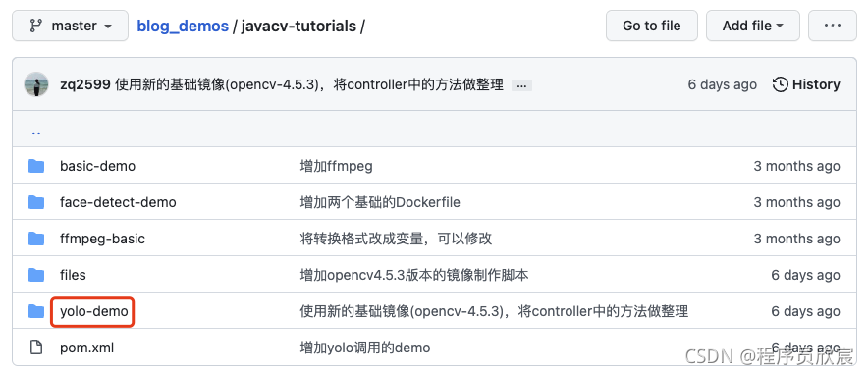Click the files folder icon

coord(36,275)
